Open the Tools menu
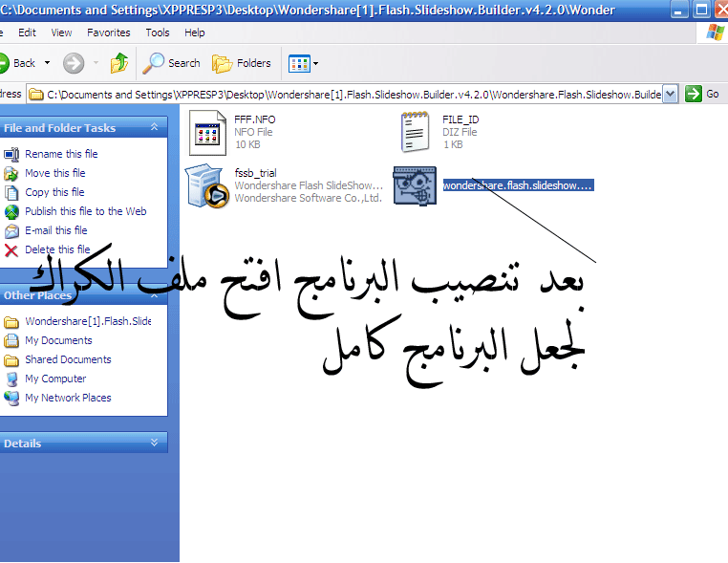Screen dimensions: 728x563 [x=158, y=32]
